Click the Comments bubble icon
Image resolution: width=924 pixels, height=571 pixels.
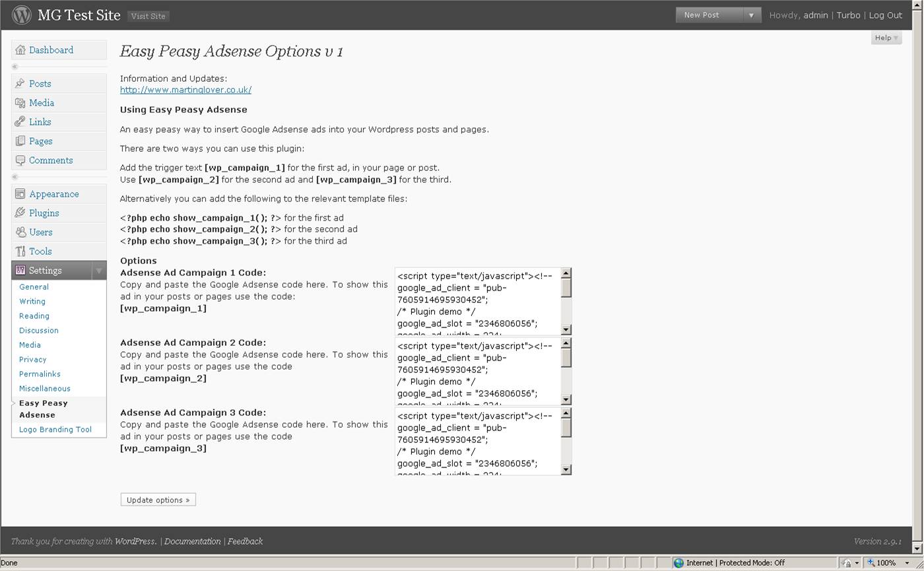(x=20, y=160)
